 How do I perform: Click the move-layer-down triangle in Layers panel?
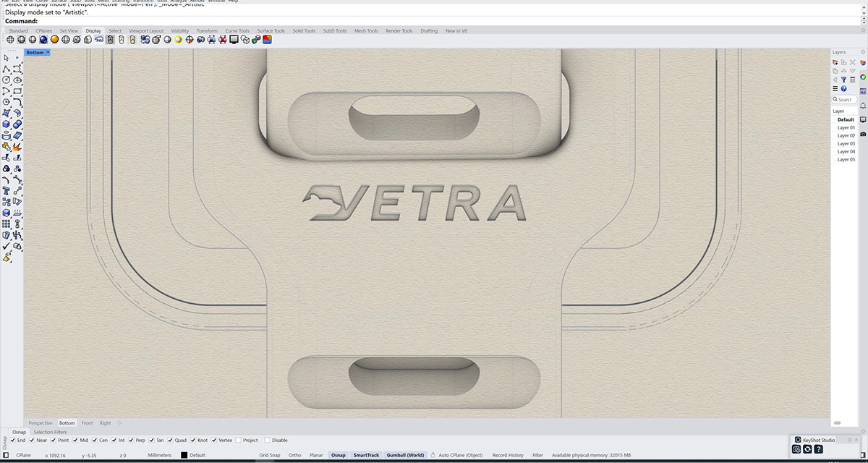(x=851, y=70)
